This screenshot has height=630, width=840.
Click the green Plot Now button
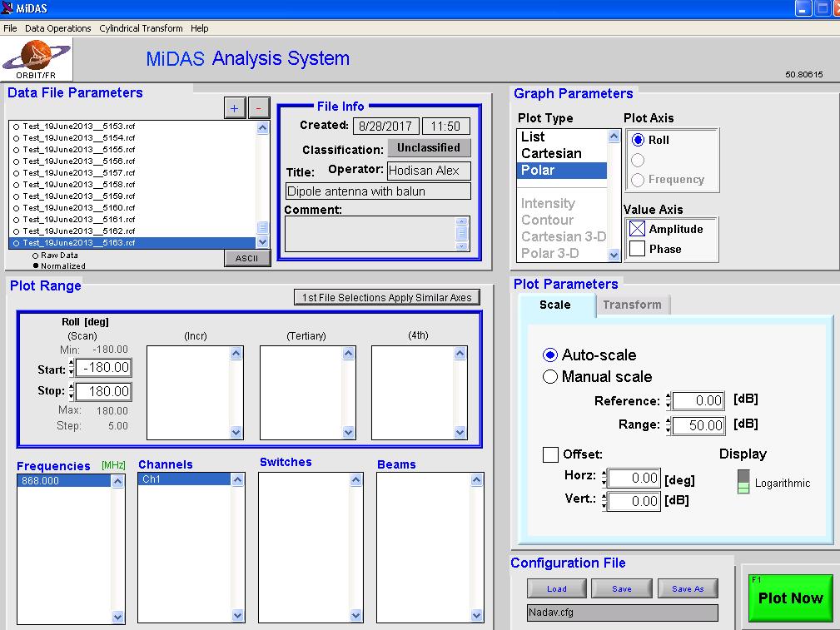[x=790, y=598]
